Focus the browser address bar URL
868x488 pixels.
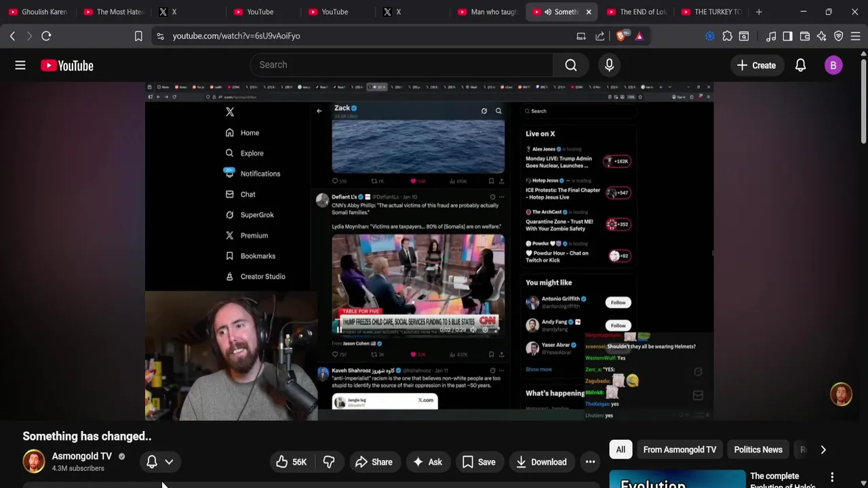236,36
